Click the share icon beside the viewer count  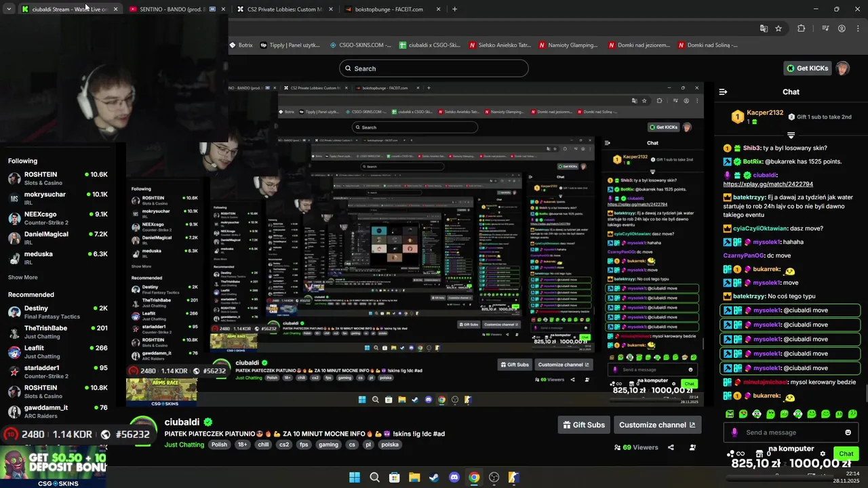tap(671, 447)
